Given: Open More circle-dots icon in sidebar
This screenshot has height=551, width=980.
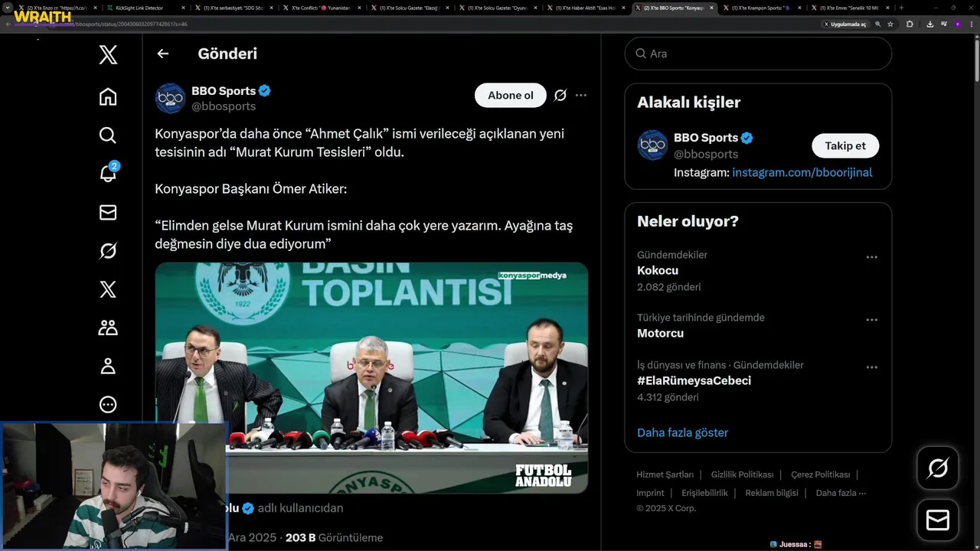Looking at the screenshot, I should point(108,404).
